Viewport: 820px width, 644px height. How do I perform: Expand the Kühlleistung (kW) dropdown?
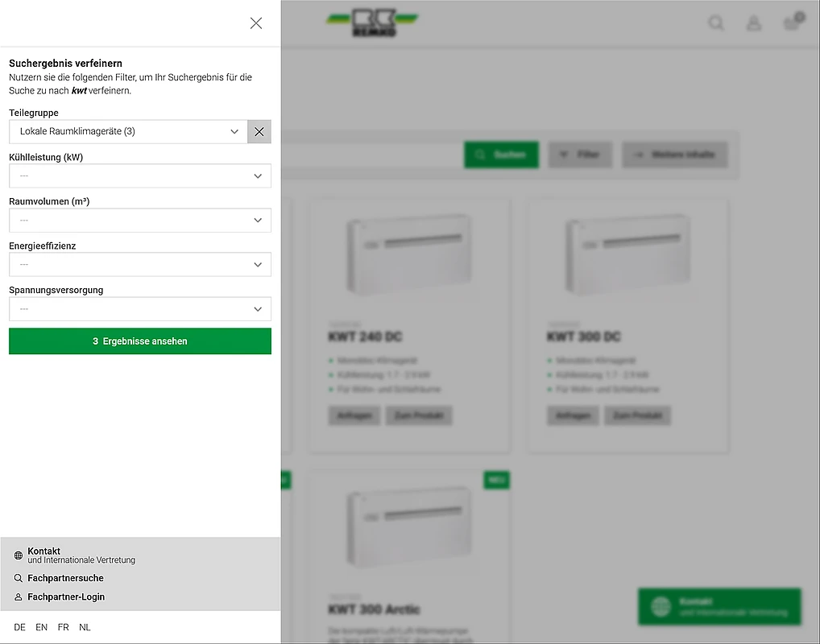coord(140,175)
